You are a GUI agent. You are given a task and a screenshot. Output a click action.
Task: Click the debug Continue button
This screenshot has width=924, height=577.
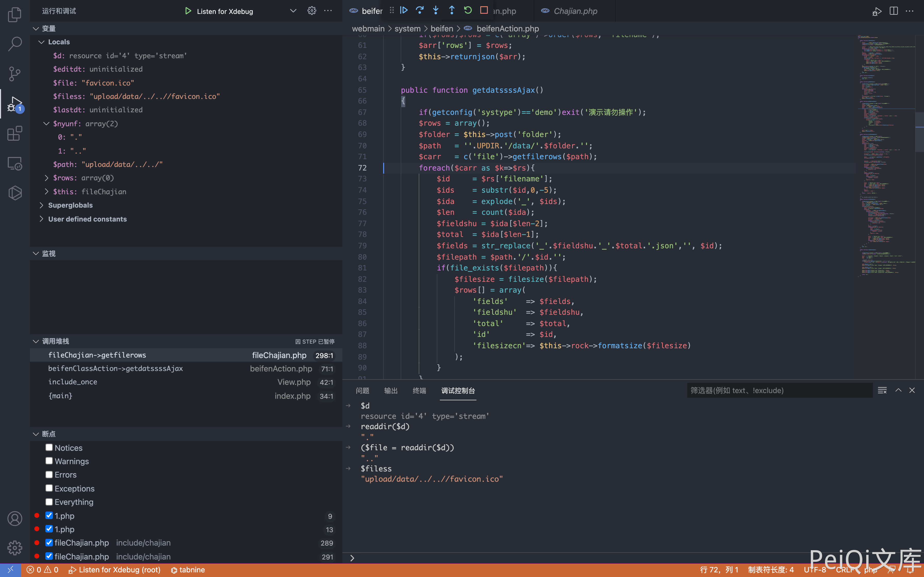click(403, 10)
